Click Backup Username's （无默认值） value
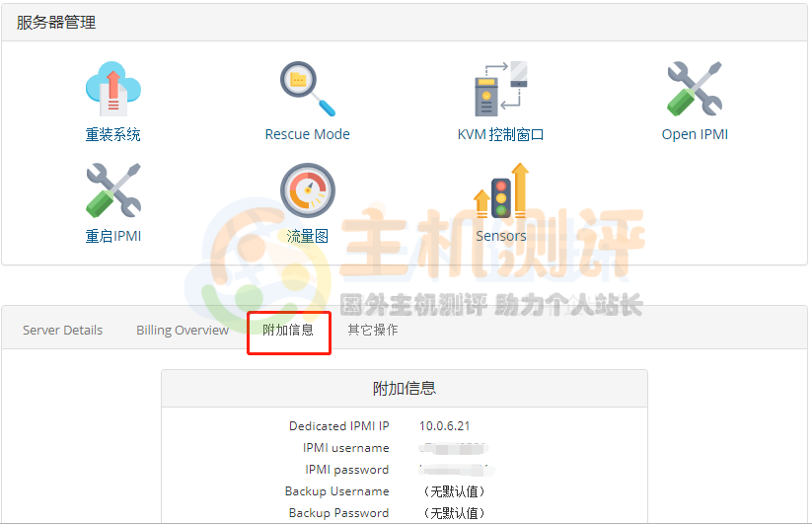Screen dimensions: 812x524 454,491
